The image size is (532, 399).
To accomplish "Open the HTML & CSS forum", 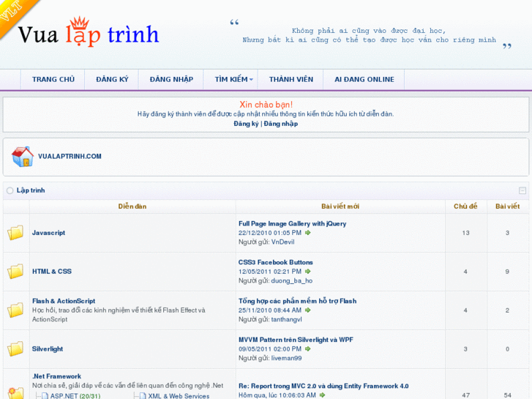I will click(52, 272).
